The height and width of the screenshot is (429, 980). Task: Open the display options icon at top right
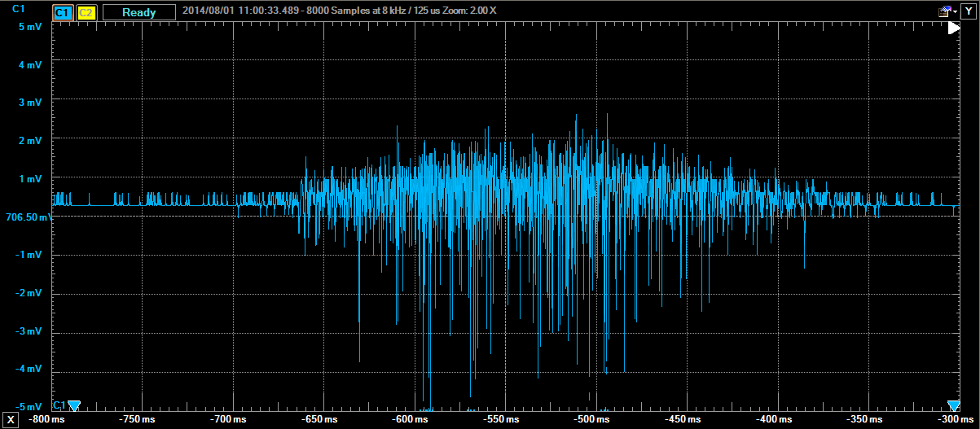point(944,11)
